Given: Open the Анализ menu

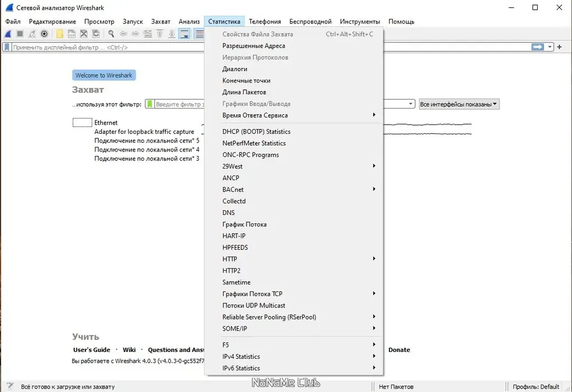Looking at the screenshot, I should (189, 22).
